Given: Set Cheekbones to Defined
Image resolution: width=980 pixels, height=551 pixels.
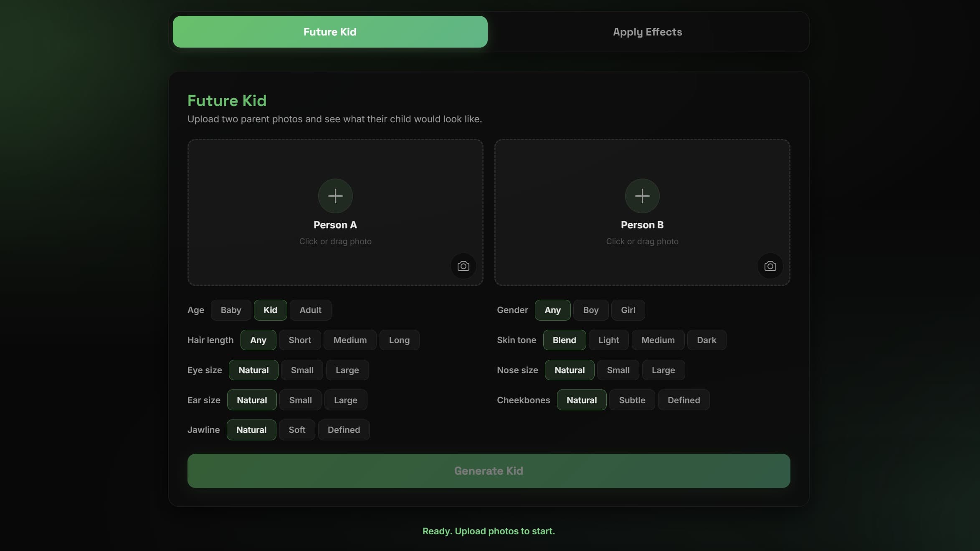Looking at the screenshot, I should click(x=684, y=400).
